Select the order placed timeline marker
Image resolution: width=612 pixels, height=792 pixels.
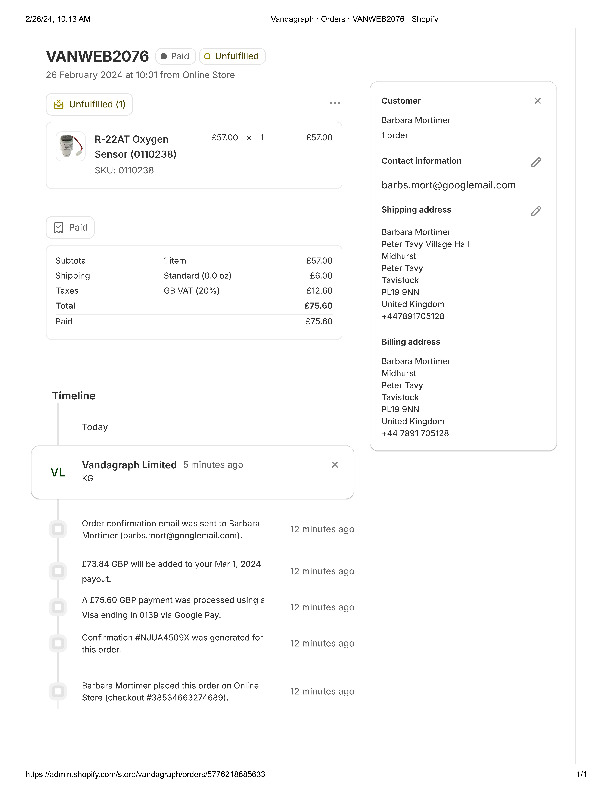(x=58, y=690)
